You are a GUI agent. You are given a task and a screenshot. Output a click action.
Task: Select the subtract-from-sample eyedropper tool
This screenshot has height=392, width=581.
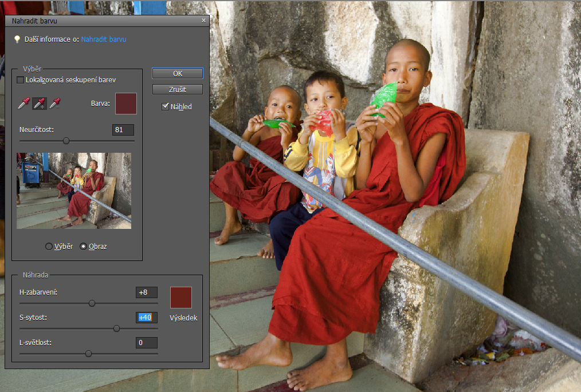pos(55,103)
